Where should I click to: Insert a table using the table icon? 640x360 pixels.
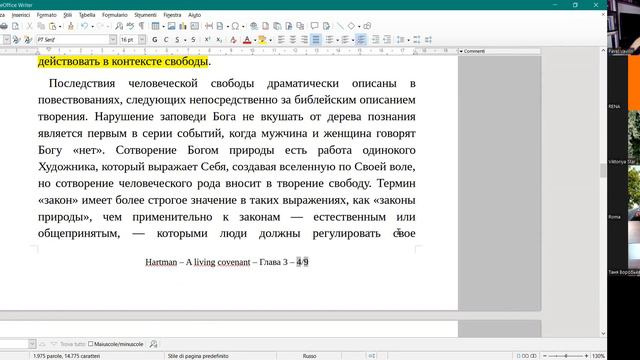[155, 26]
